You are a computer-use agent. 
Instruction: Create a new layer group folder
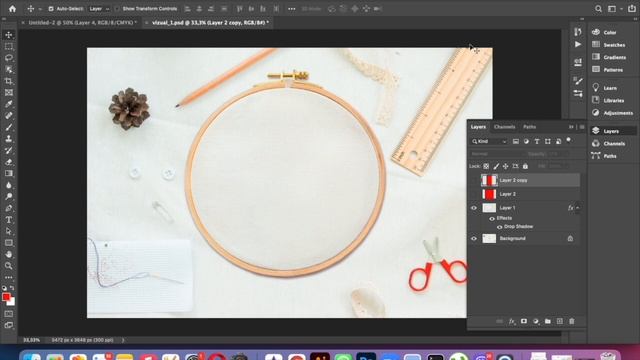(x=548, y=321)
